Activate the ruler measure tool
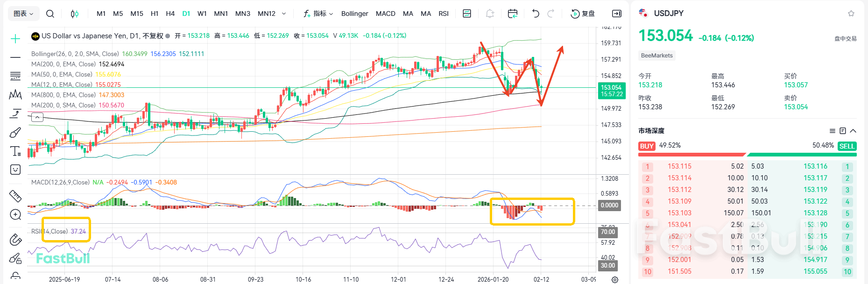This screenshot has width=868, height=284. point(15,196)
